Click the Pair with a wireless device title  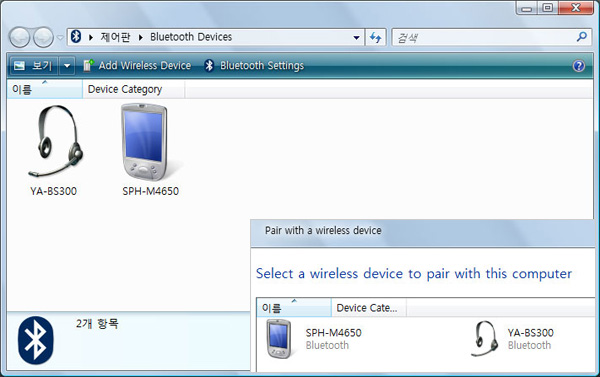tap(323, 230)
